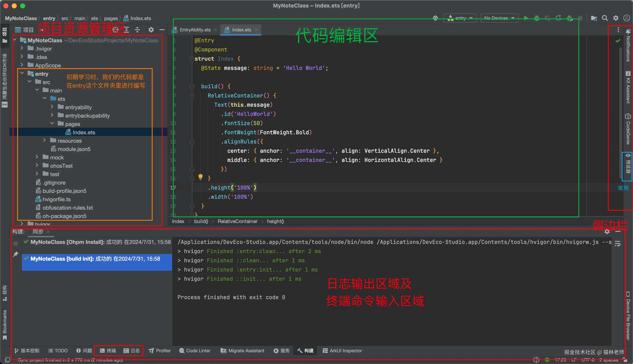Image resolution: width=633 pixels, height=364 pixels.
Task: Open the Notifications sidebar panel
Action: click(x=628, y=46)
